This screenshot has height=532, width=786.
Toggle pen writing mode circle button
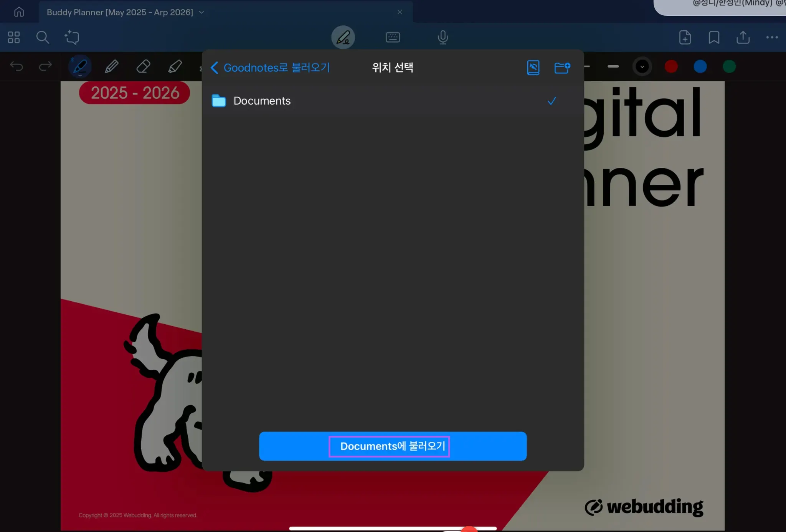point(343,37)
